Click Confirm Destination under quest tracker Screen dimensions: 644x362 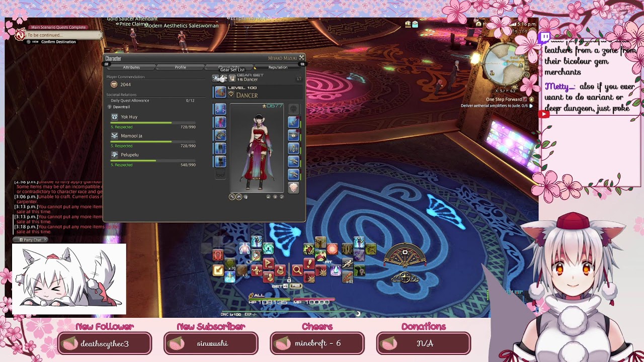pos(58,42)
